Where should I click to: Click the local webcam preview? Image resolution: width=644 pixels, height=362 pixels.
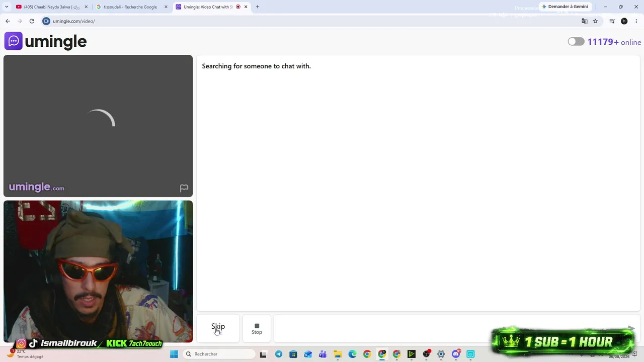(x=98, y=271)
